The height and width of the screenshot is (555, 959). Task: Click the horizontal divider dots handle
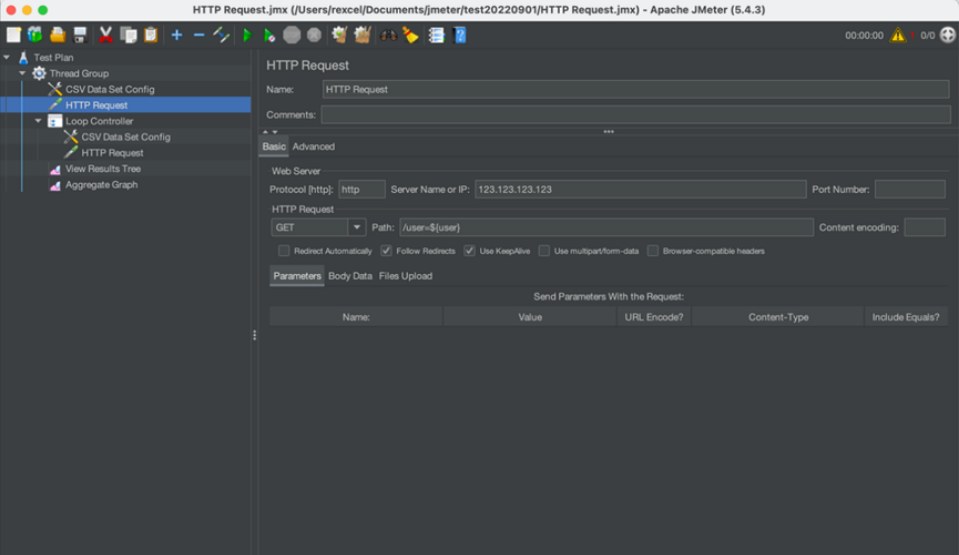pyautogui.click(x=609, y=132)
